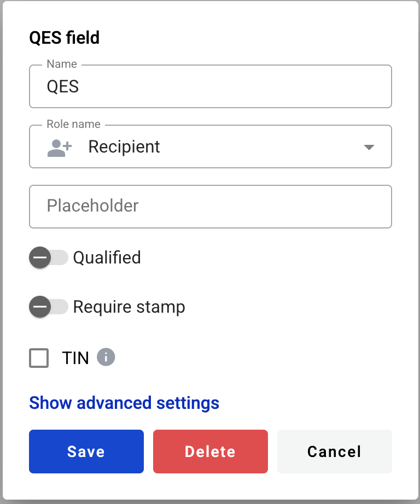Cancel editing the QES field
This screenshot has width=420, height=504.
point(334,451)
